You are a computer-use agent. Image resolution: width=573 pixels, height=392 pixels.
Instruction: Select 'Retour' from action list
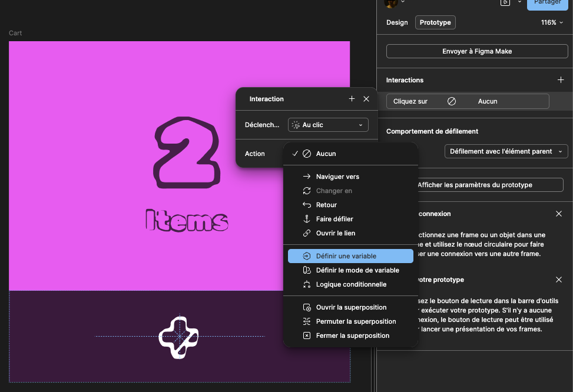(326, 205)
